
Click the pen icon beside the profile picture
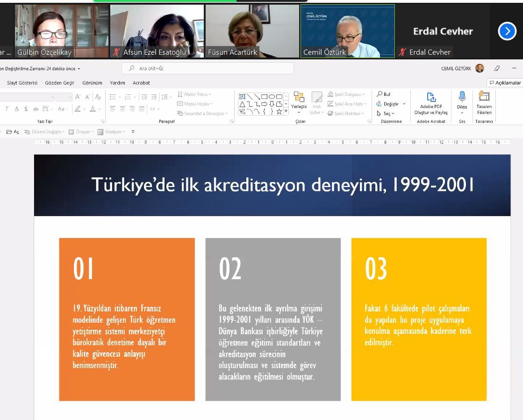coord(497,68)
